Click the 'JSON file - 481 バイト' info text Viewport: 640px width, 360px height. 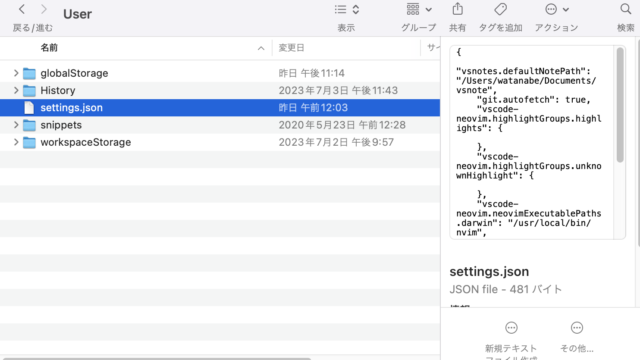(x=506, y=289)
